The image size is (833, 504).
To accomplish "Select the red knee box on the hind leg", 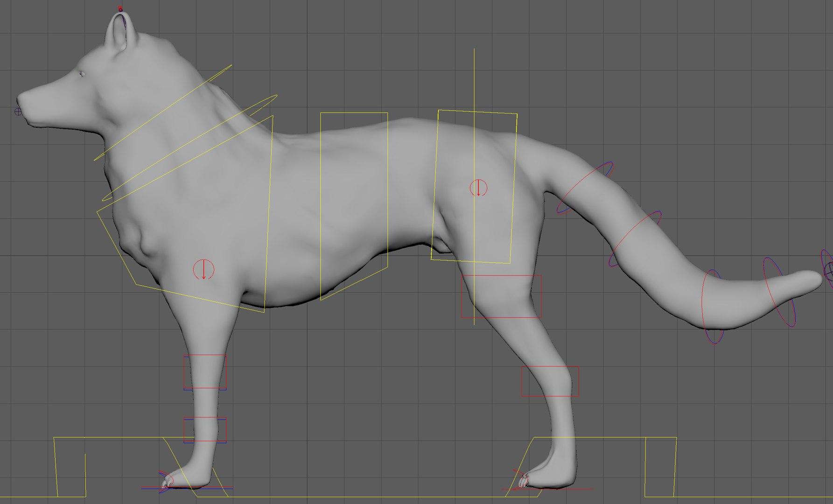I will click(x=501, y=296).
